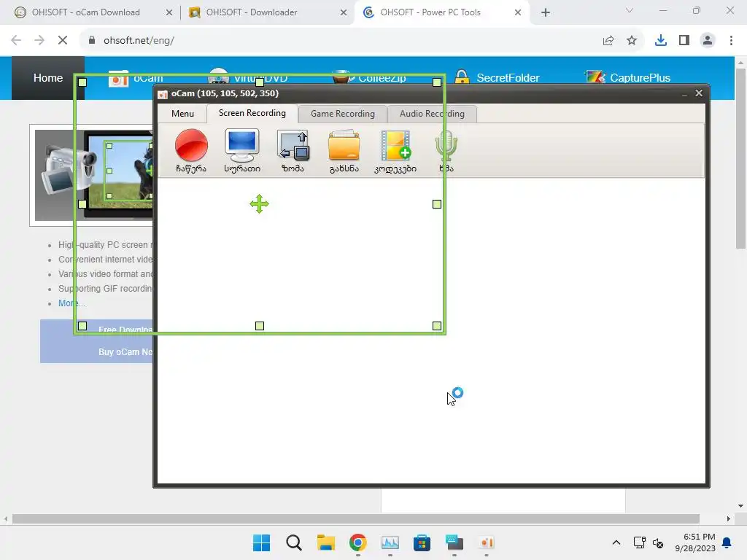This screenshot has height=560, width=747.
Task: Switch to the Game Recording tab
Action: [x=343, y=114]
